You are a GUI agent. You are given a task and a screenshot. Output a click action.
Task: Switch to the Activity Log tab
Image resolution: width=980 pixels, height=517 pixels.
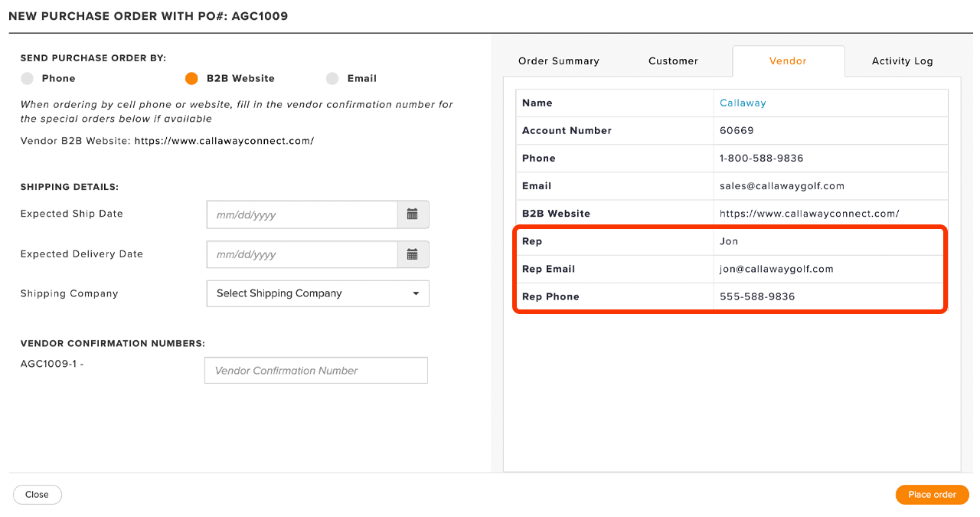click(902, 61)
